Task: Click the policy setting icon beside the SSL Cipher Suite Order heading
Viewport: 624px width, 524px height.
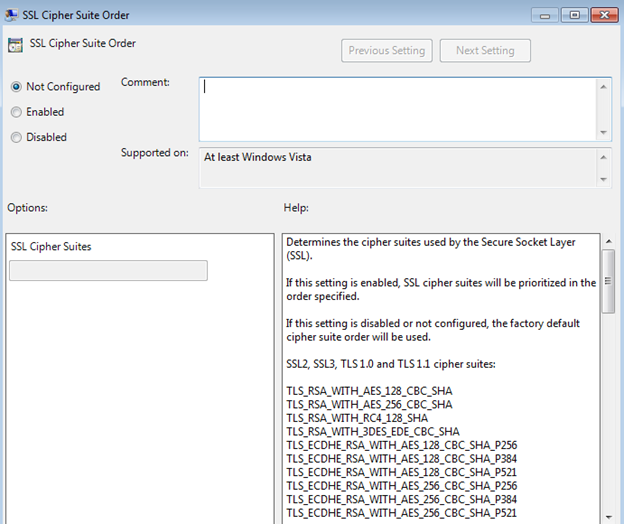Action: point(16,45)
